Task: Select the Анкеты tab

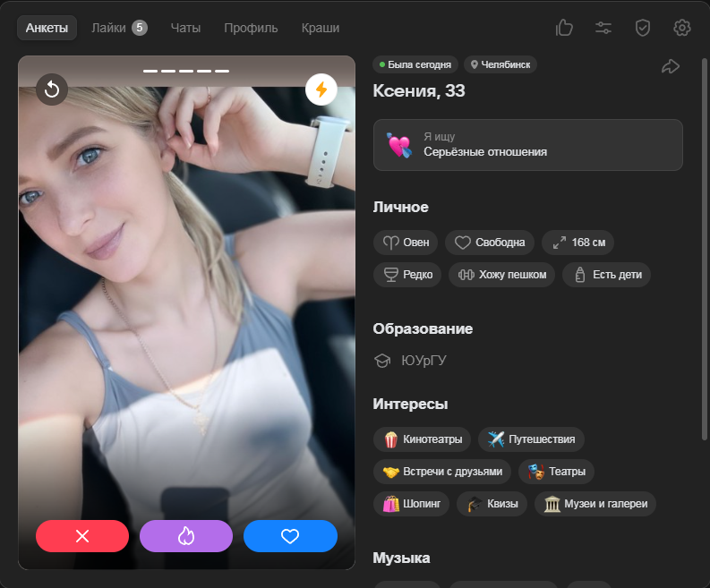Action: 47,28
